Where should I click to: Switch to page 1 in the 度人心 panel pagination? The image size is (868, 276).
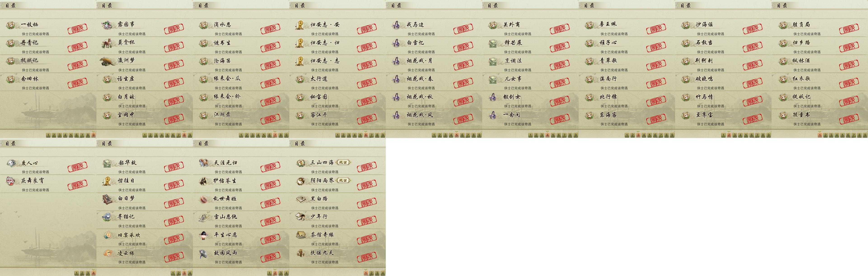click(x=77, y=273)
